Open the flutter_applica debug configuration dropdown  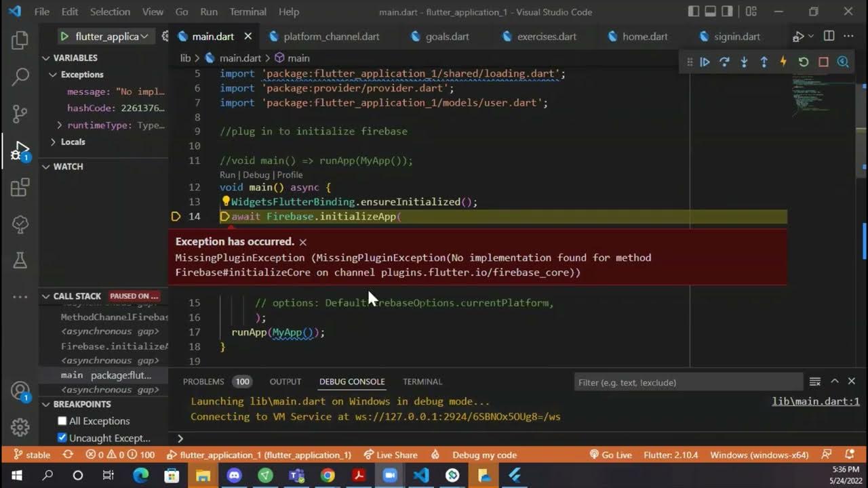112,37
